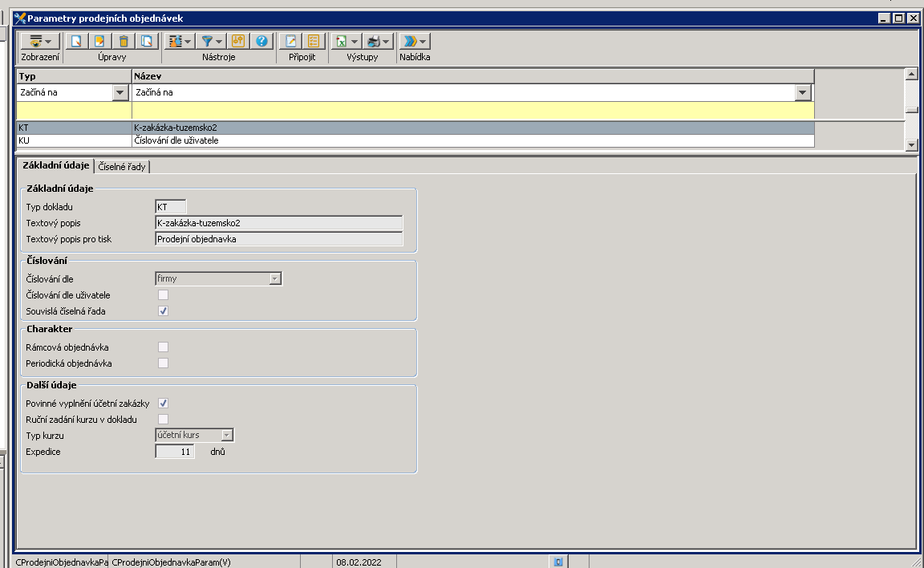Click the trash can delete icon
Image resolution: width=924 pixels, height=568 pixels.
pos(124,41)
